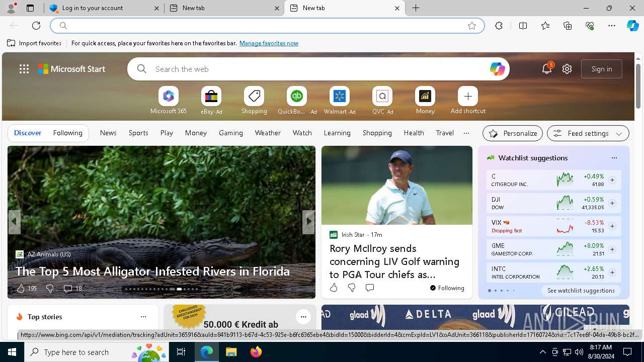Like the Rory McIlroy article

334,288
